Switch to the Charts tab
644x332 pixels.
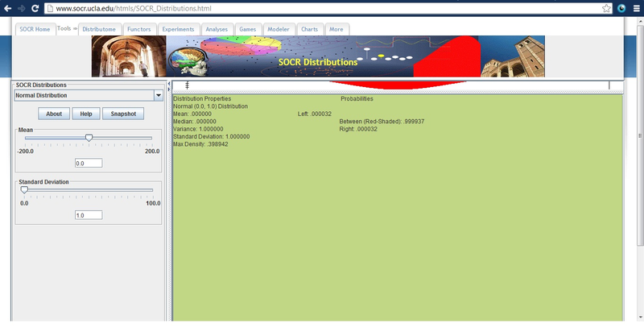coord(310,29)
